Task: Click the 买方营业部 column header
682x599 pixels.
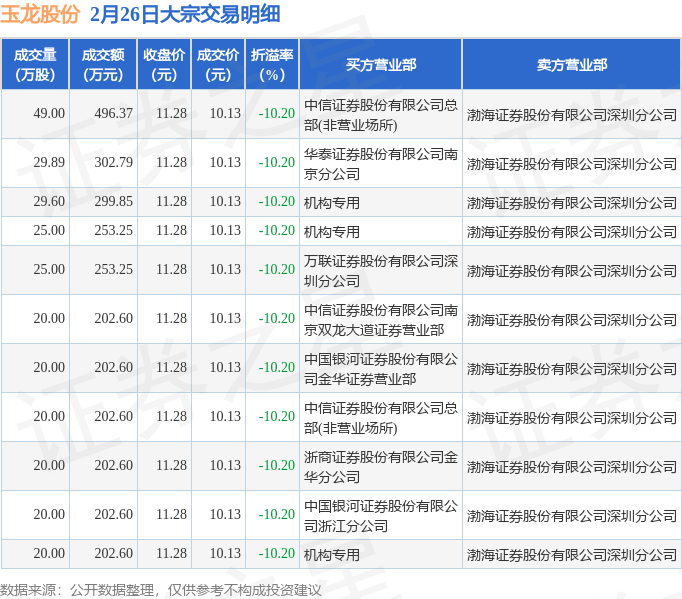Action: click(381, 64)
